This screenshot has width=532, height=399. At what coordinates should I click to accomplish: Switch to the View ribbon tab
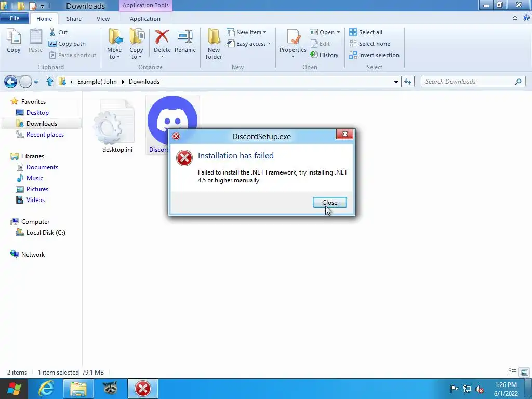click(103, 19)
